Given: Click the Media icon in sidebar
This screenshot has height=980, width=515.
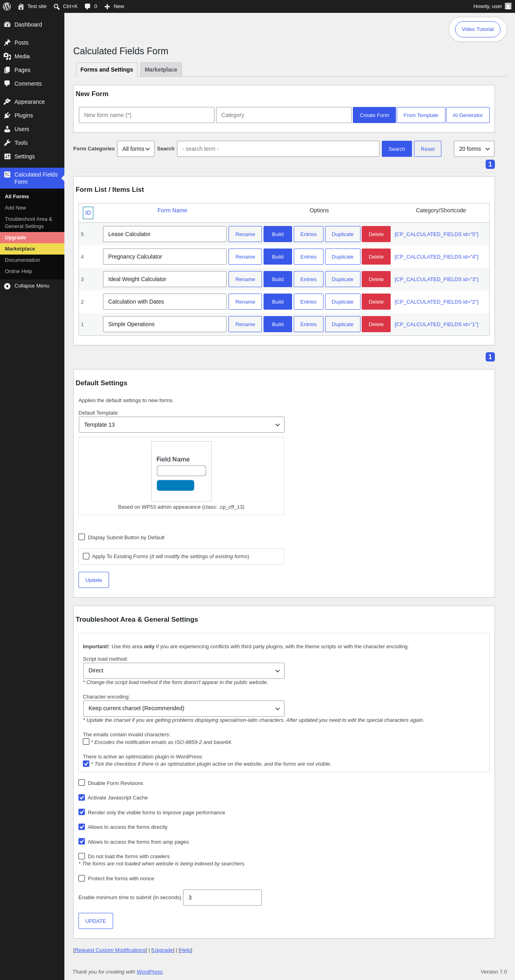Looking at the screenshot, I should (7, 56).
